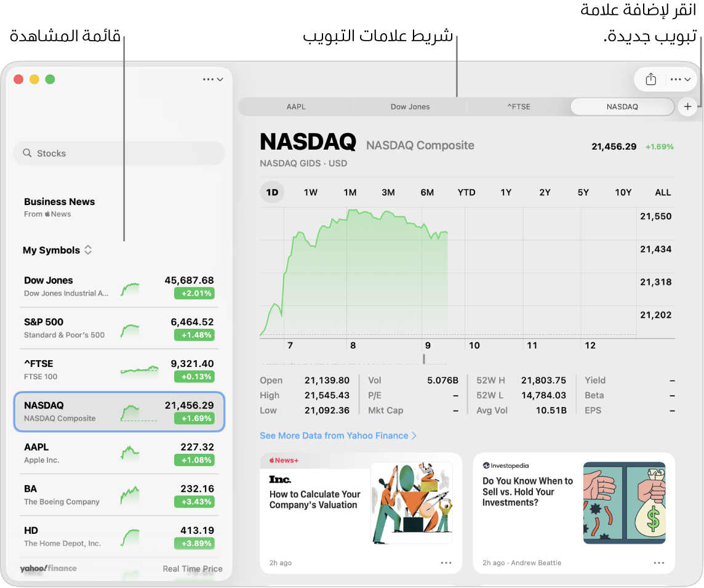The image size is (704, 588).
Task: Click the 52W H value 21,803.75
Action: [x=543, y=381]
